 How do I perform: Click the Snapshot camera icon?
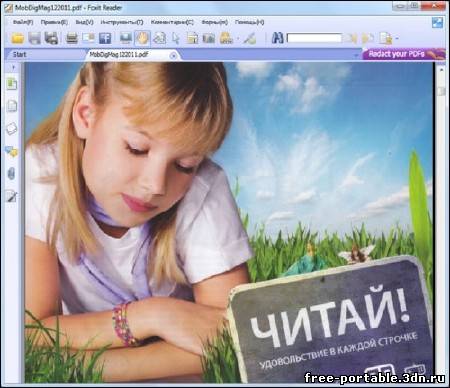(209, 38)
